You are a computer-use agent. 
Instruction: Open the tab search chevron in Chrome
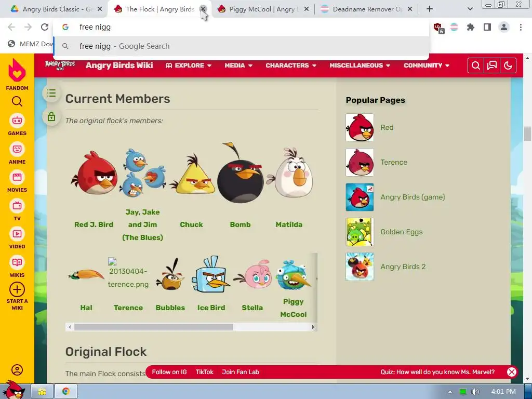[470, 9]
